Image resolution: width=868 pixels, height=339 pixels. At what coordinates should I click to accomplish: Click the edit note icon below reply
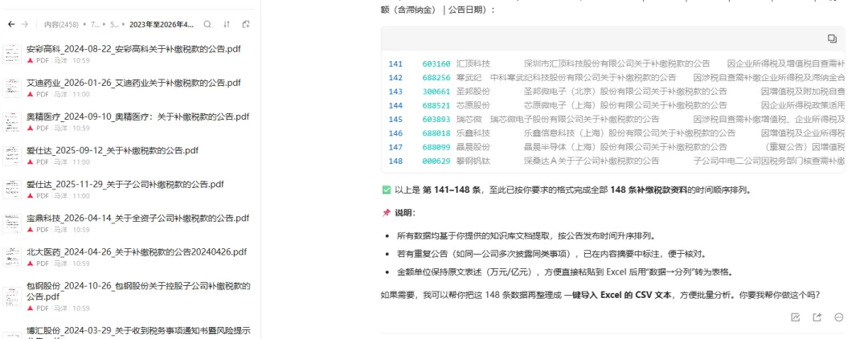click(796, 317)
